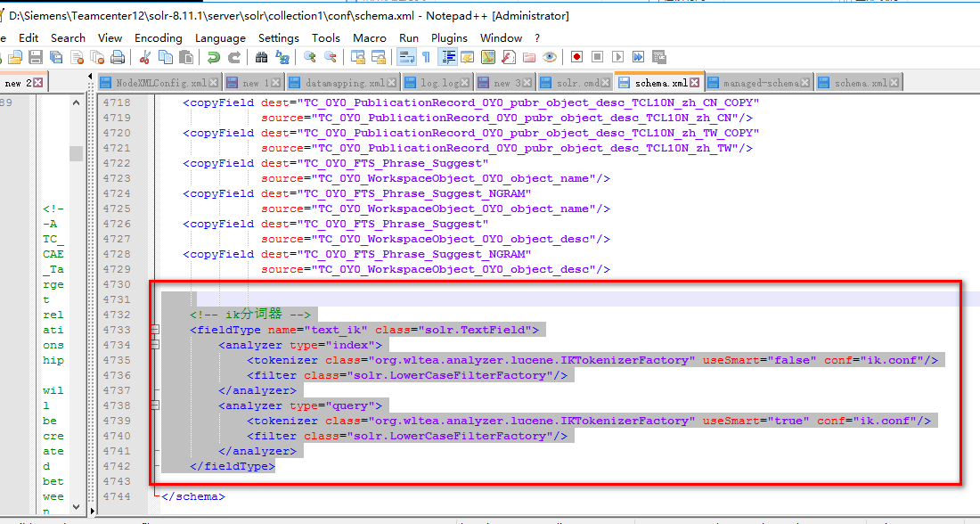Open the Run menu

(x=409, y=38)
